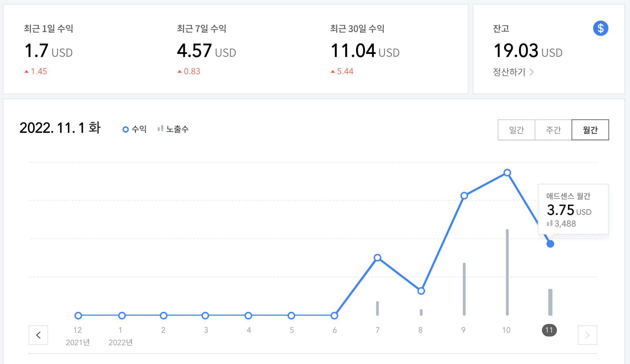
Task: Click the peak data point above month 10
Action: click(x=507, y=173)
